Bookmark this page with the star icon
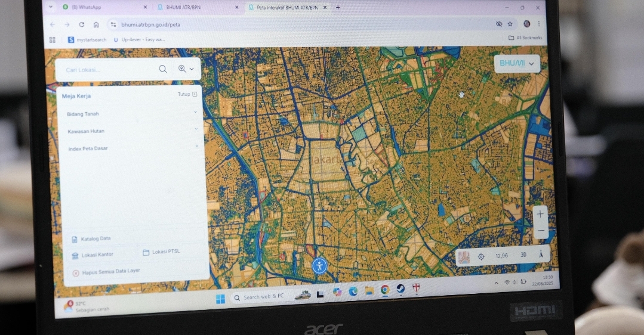 (x=510, y=24)
